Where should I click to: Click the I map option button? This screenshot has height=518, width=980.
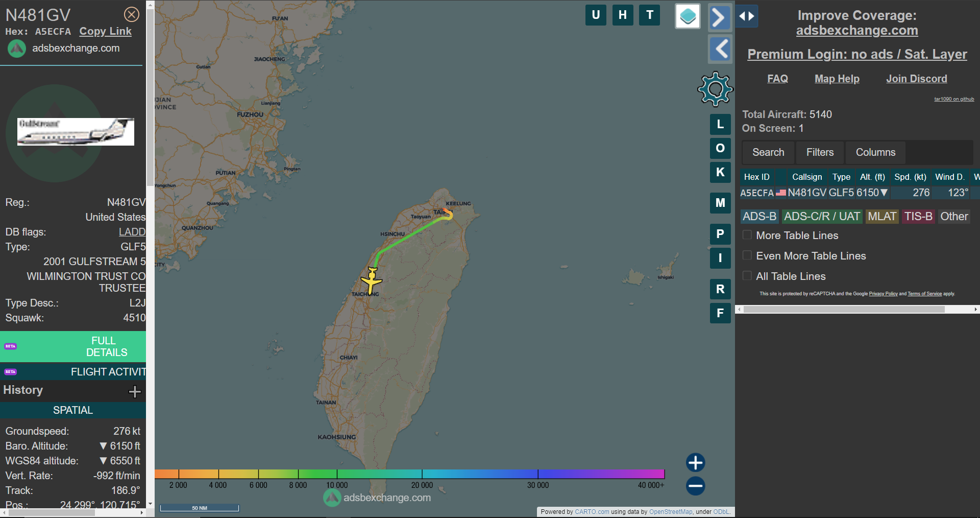tap(720, 258)
